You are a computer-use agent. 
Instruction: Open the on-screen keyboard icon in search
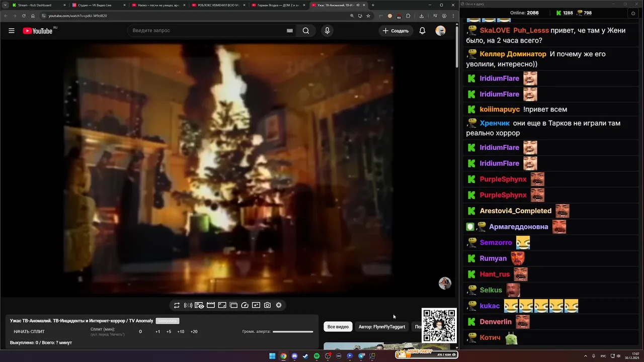coord(290,31)
